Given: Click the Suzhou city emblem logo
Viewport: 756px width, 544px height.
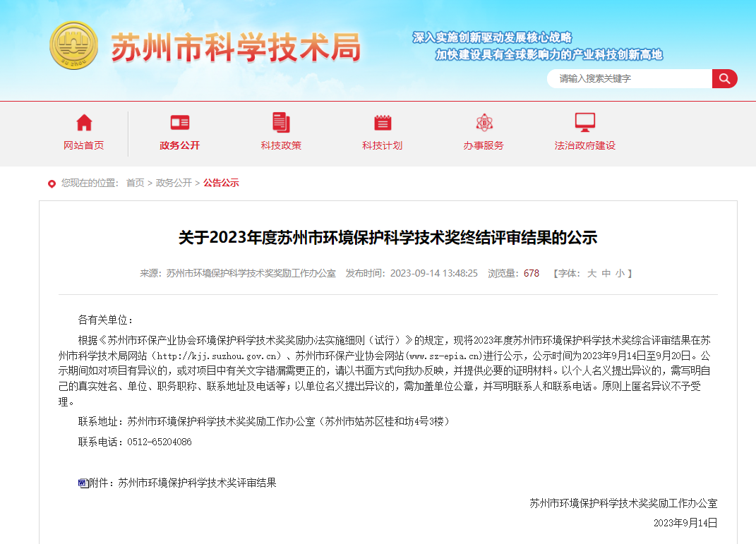Looking at the screenshot, I should pos(74,45).
